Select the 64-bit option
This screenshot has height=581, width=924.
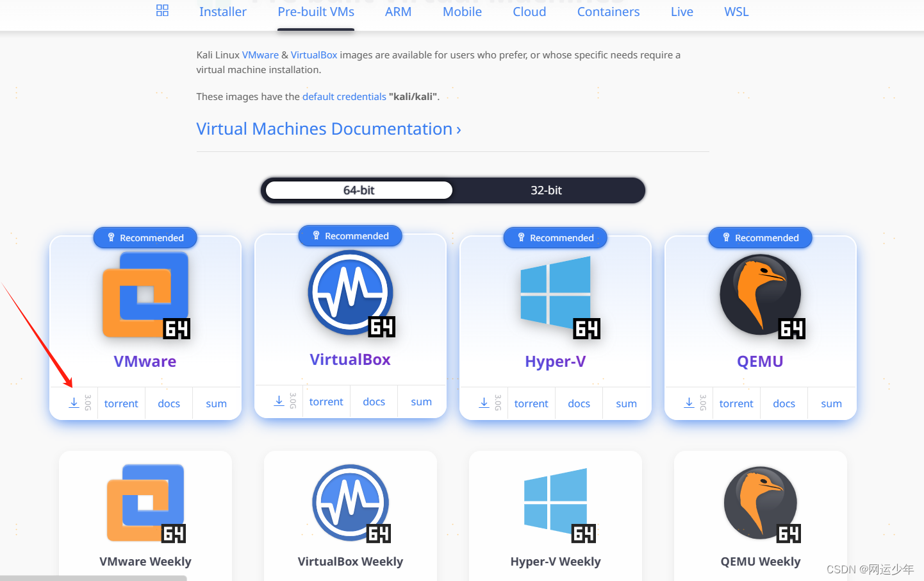pyautogui.click(x=358, y=190)
